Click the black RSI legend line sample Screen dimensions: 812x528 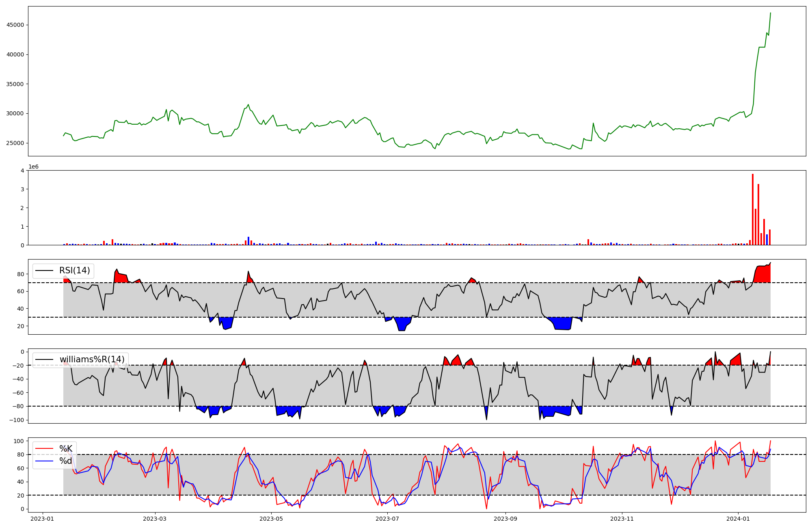[44, 270]
